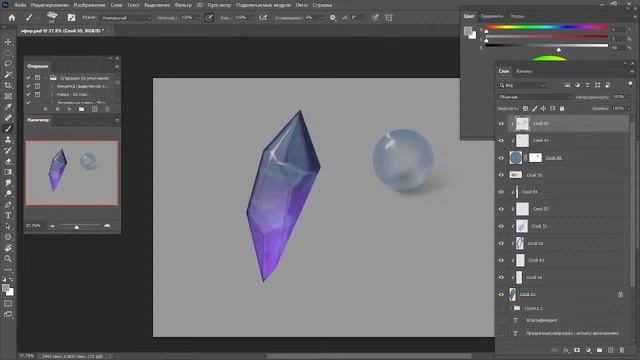The height and width of the screenshot is (360, 640).
Task: Toggle lock transparent pixels in Layers
Action: pyautogui.click(x=525, y=109)
